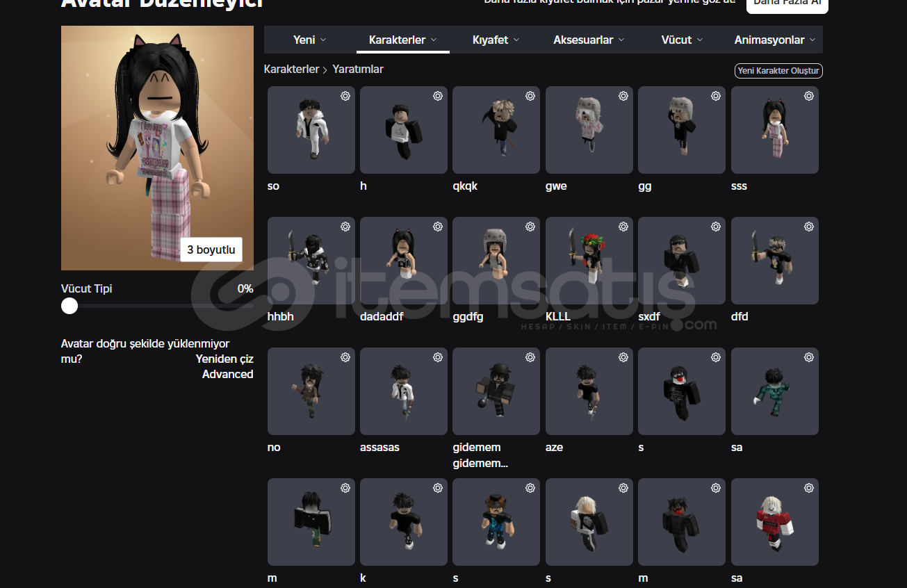
Task: Open the gear menu for 'qkqk'
Action: click(x=530, y=96)
